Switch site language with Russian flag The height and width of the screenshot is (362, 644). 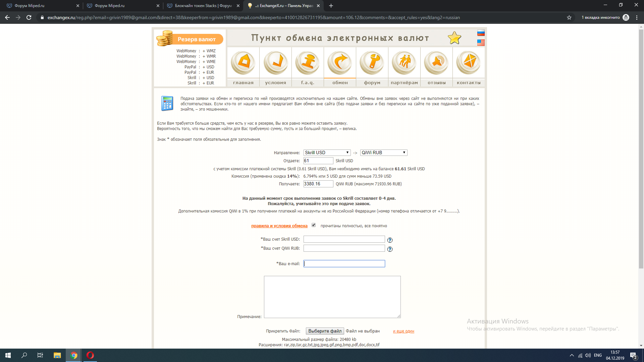481,33
